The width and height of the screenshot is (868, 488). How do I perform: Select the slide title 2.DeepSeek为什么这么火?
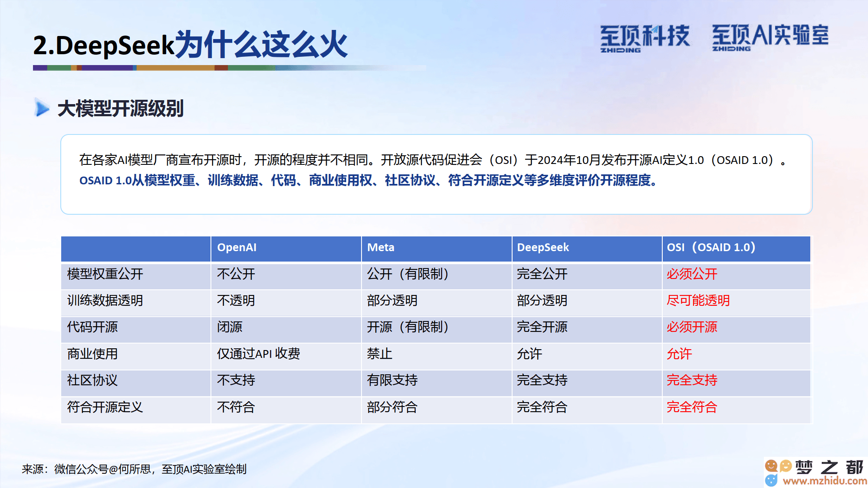[x=191, y=45]
